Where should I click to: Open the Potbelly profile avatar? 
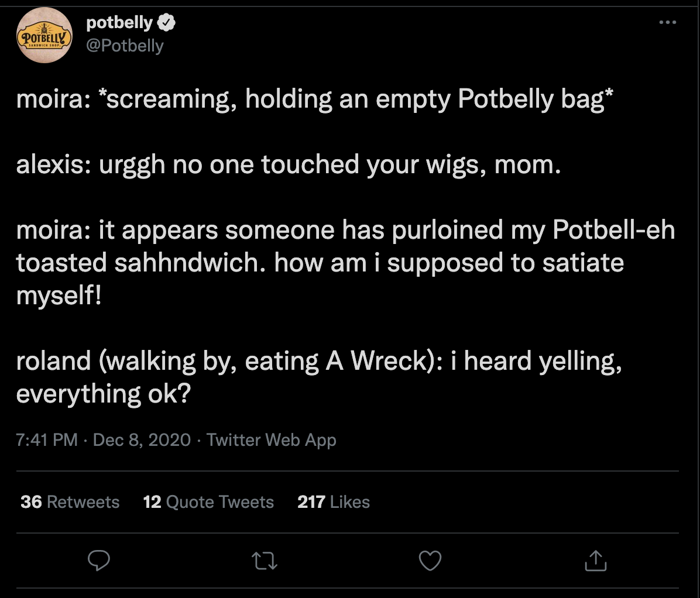coord(44,36)
